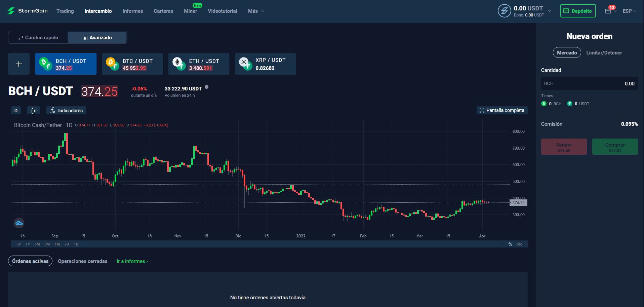Set chart range to 5Y
The height and width of the screenshot is (307, 644).
(18, 244)
